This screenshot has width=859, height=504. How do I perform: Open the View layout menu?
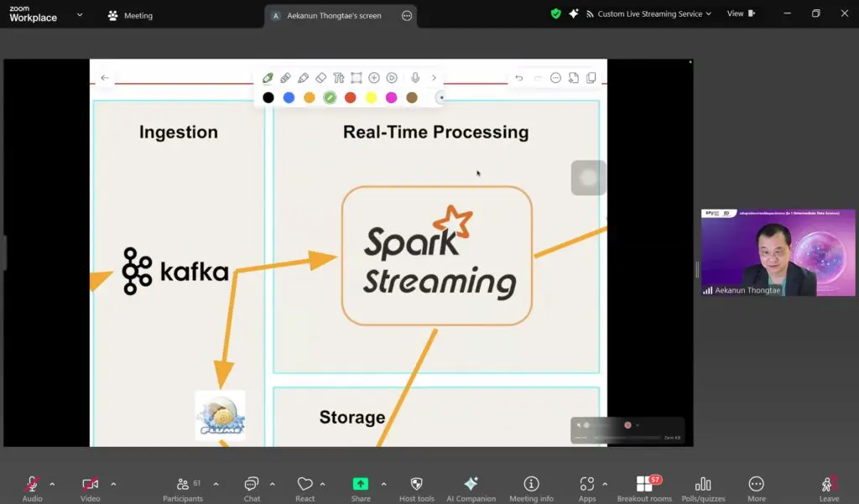coord(741,13)
